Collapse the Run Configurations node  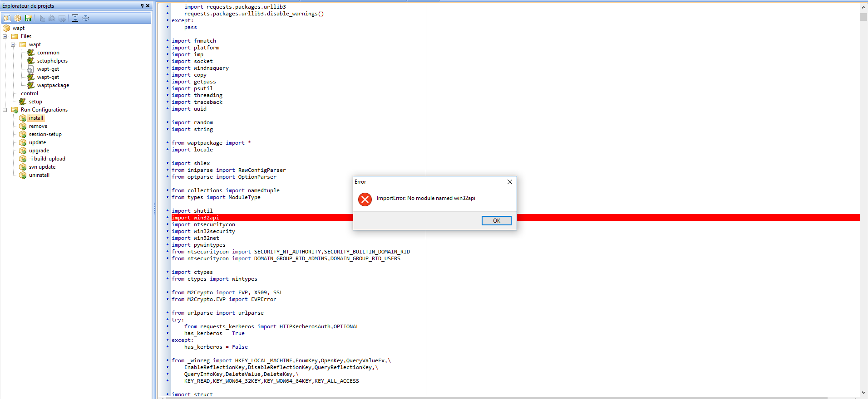(5, 110)
